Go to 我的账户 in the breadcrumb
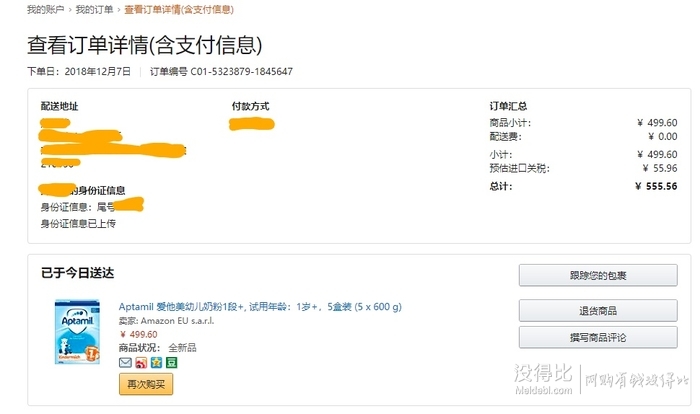 (45, 9)
